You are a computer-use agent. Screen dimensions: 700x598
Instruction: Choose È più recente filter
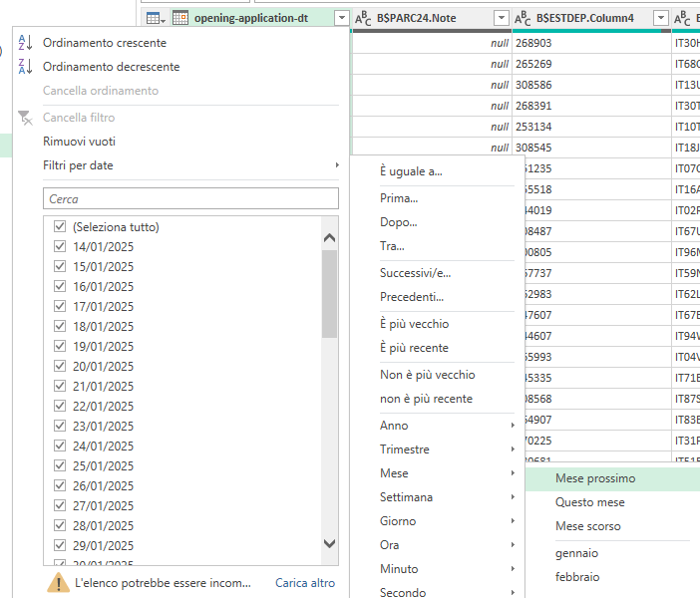click(414, 348)
